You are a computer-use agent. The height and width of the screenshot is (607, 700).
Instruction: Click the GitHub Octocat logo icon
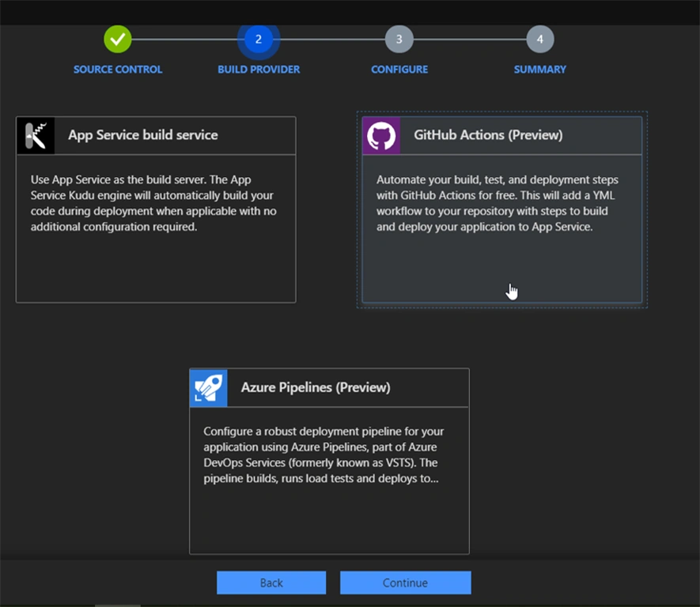point(381,136)
